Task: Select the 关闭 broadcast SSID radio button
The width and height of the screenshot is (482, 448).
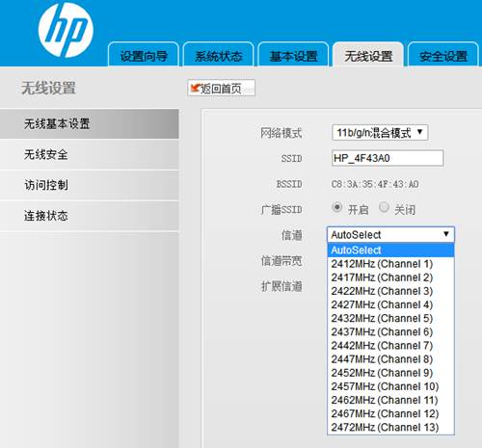Action: [x=384, y=207]
